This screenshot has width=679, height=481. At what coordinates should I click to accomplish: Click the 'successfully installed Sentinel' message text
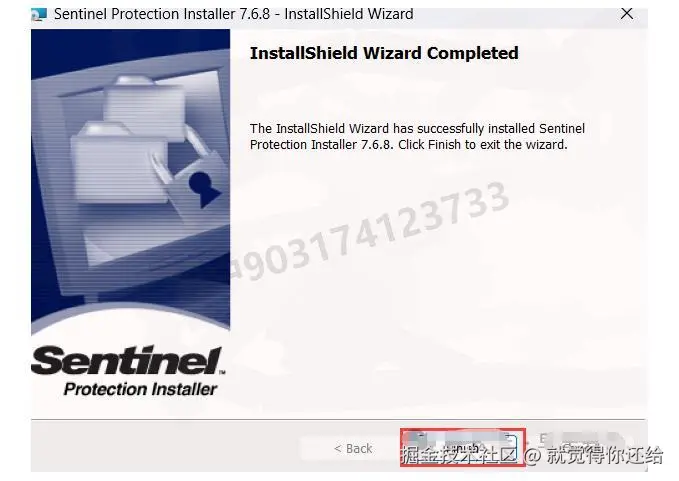tap(501, 129)
